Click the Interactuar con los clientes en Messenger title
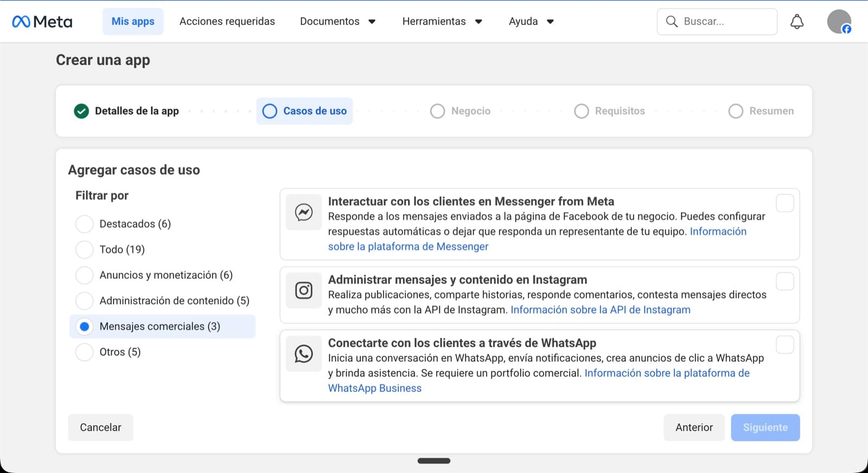The height and width of the screenshot is (473, 868). (x=471, y=201)
